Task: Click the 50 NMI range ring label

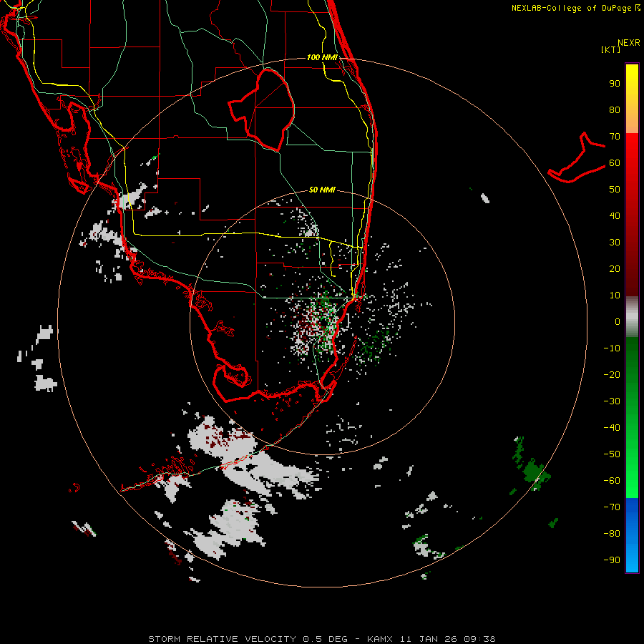Action: tap(322, 190)
